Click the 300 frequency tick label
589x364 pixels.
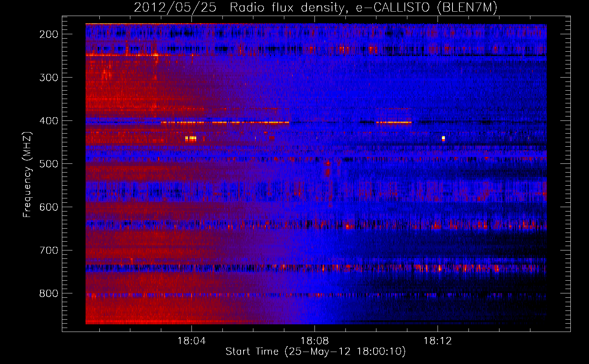point(48,78)
